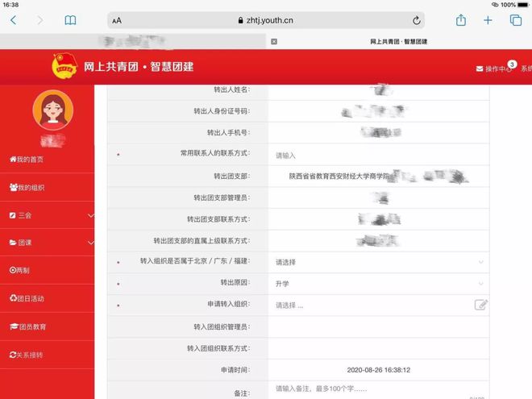The image size is (532, 399).
Task: Click the 转出人手机号 label
Action: [x=228, y=132]
